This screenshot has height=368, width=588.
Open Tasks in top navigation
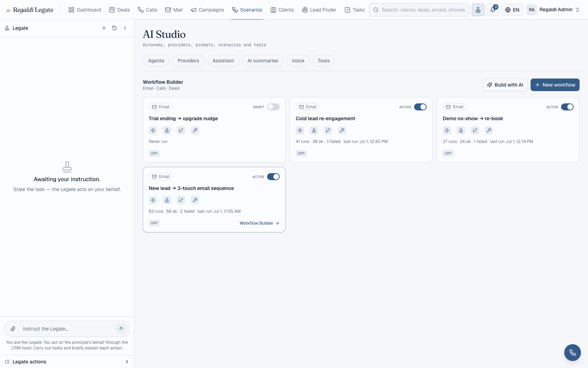point(355,10)
